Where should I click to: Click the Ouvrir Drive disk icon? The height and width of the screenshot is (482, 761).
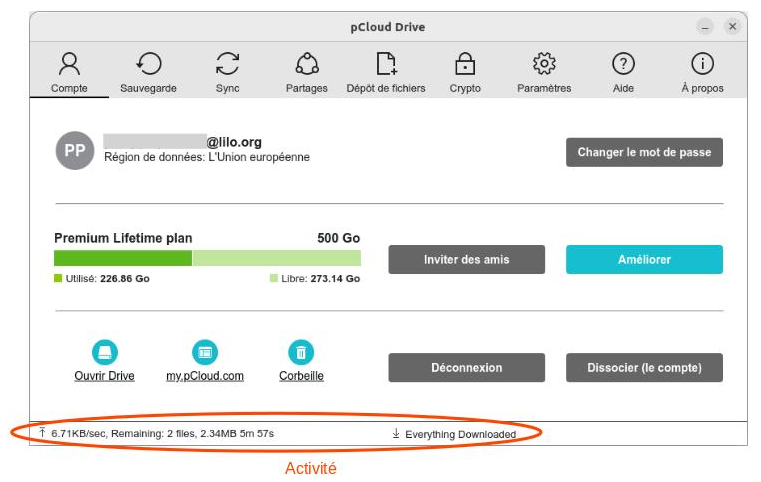pos(104,352)
